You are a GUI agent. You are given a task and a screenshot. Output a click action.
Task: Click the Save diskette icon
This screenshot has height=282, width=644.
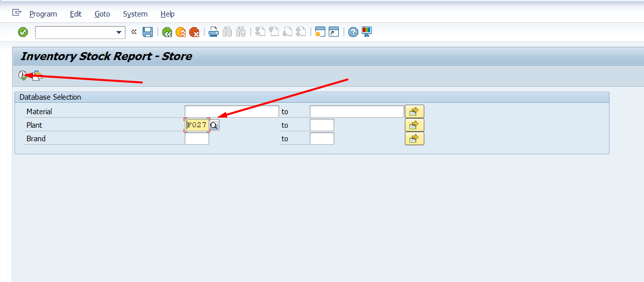click(148, 32)
